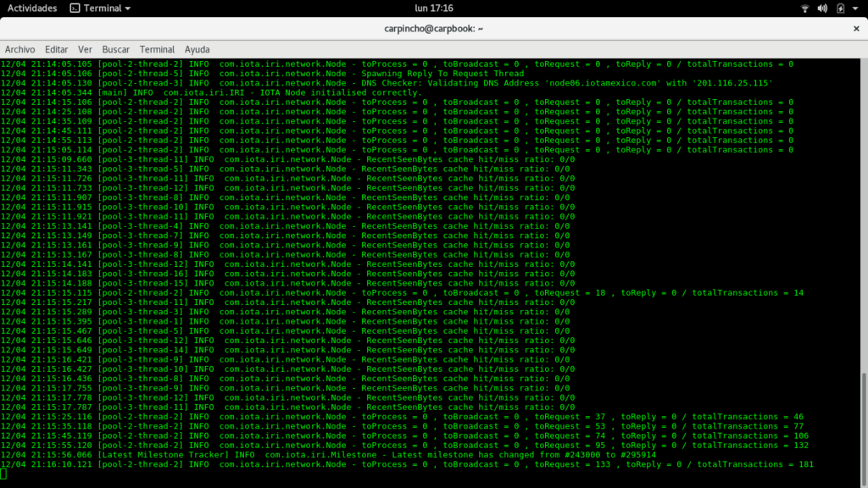Open the system status menu via its dropdown arrow

point(854,8)
